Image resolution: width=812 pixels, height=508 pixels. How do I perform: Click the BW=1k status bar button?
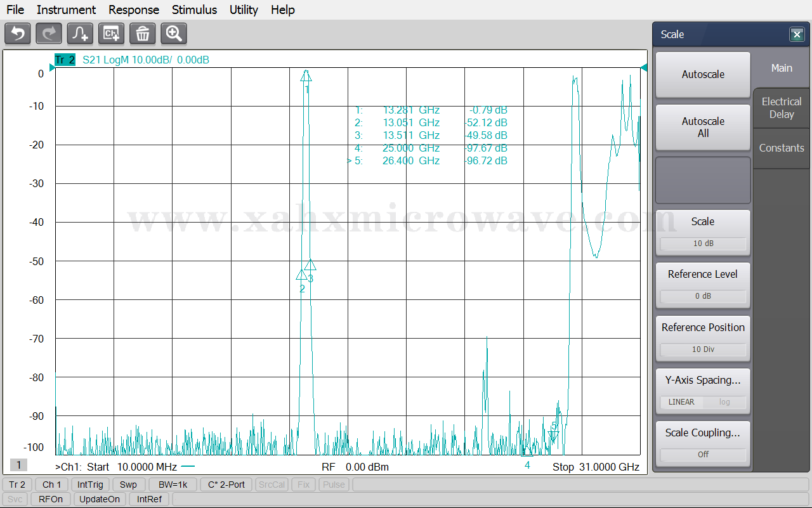(x=173, y=485)
